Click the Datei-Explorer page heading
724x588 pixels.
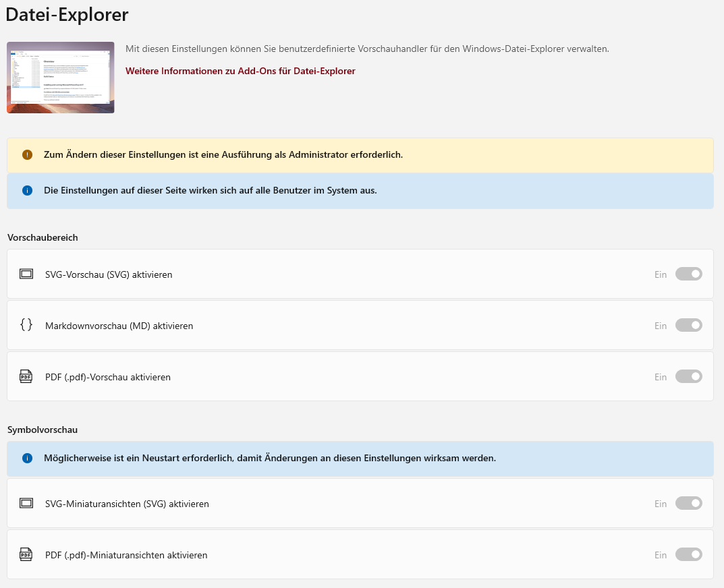(x=67, y=15)
